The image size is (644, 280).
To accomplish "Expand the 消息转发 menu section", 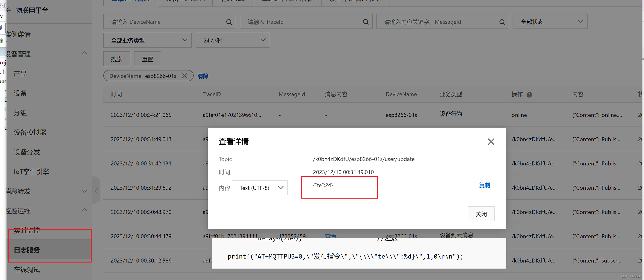I will (85, 191).
